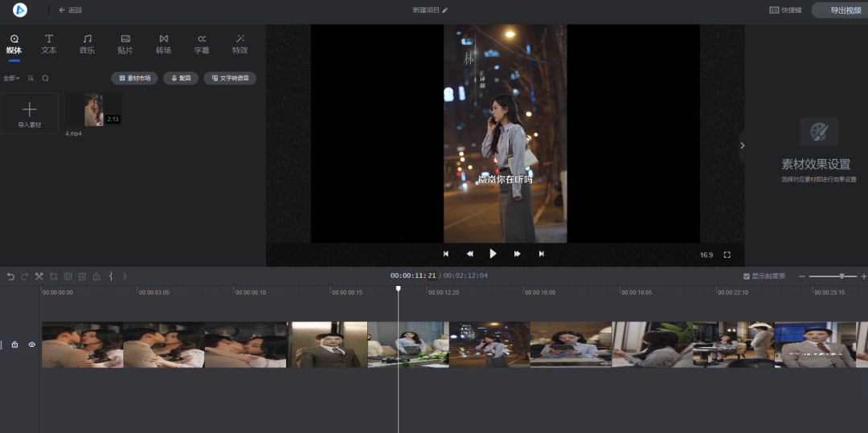Click the timeline zoom slider handle
The image size is (868, 433).
coord(841,276)
